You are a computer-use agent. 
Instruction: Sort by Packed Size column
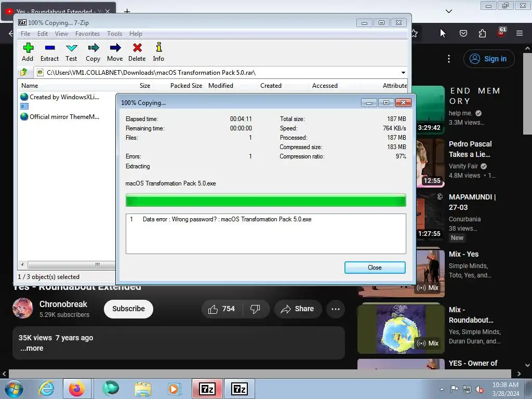(x=179, y=86)
